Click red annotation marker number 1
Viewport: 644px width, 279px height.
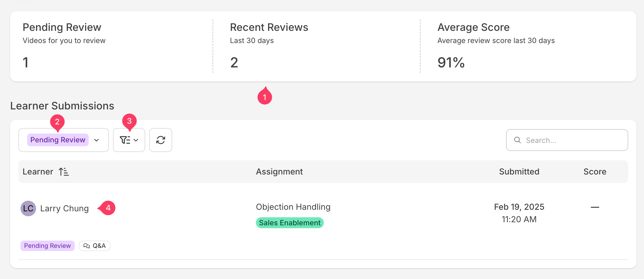264,97
